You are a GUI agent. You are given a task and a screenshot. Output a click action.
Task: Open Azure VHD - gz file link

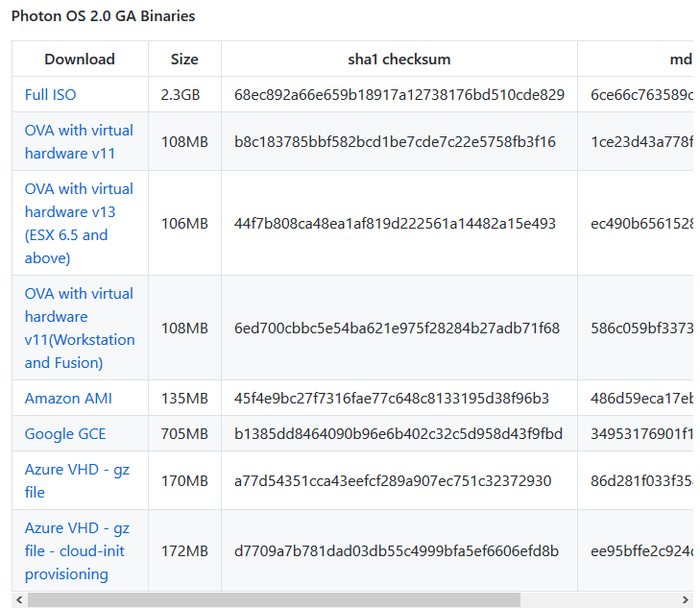point(77,481)
